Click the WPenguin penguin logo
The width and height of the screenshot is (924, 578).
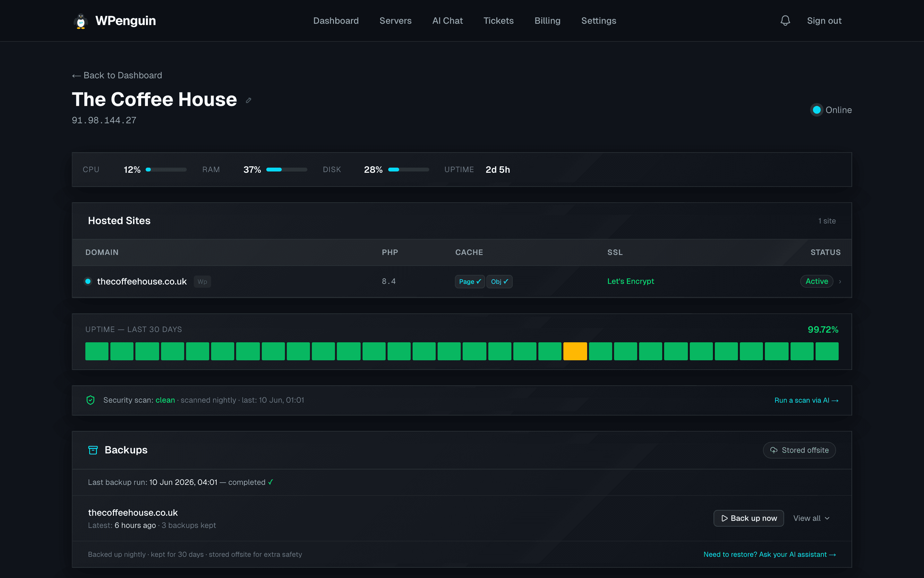pos(81,21)
